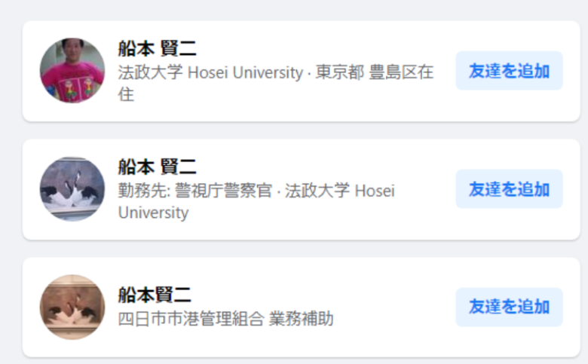Screen dimensions: 588x364
Task: Click 友達を追加 for the 豊島区 resident
Action: [509, 71]
